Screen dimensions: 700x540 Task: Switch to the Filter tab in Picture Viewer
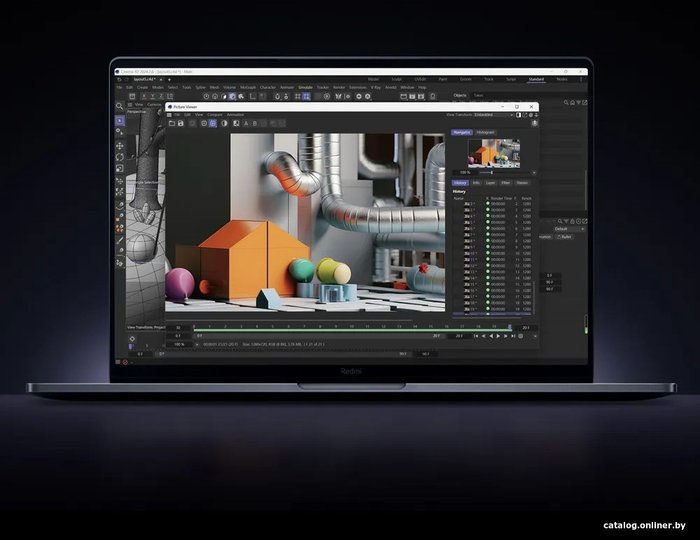505,183
